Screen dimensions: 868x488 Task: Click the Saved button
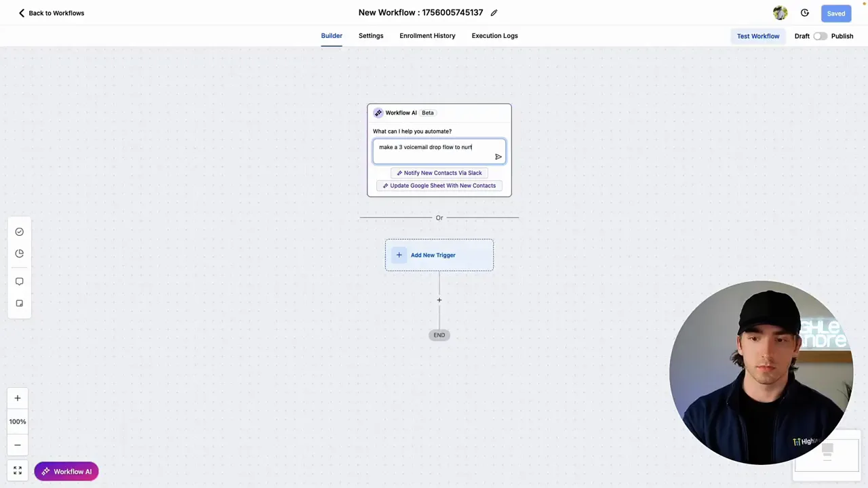tap(835, 14)
